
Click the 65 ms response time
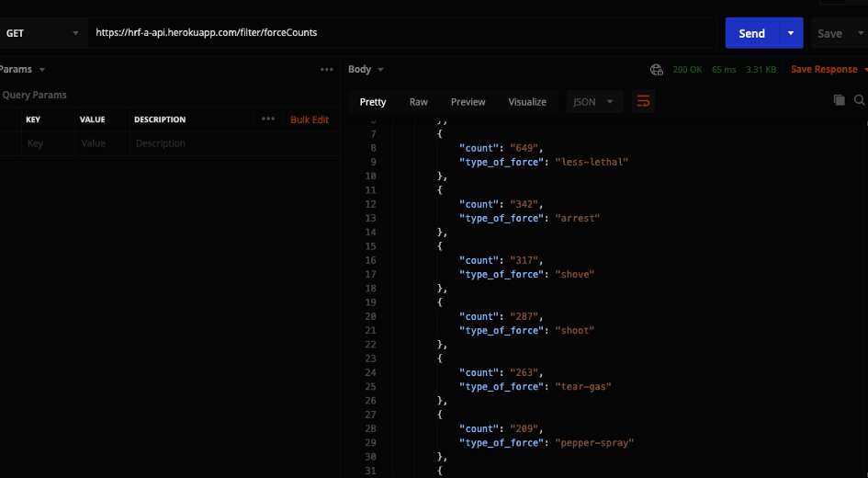click(x=724, y=69)
